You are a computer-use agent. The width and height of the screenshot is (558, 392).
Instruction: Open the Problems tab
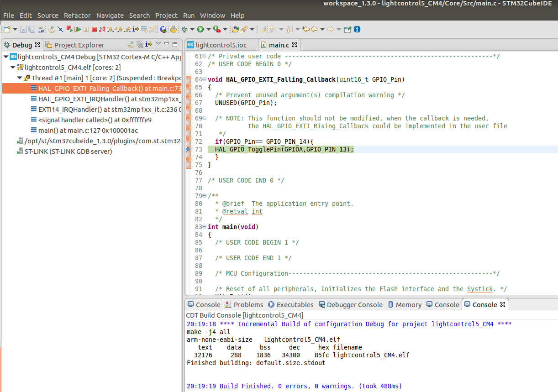244,304
